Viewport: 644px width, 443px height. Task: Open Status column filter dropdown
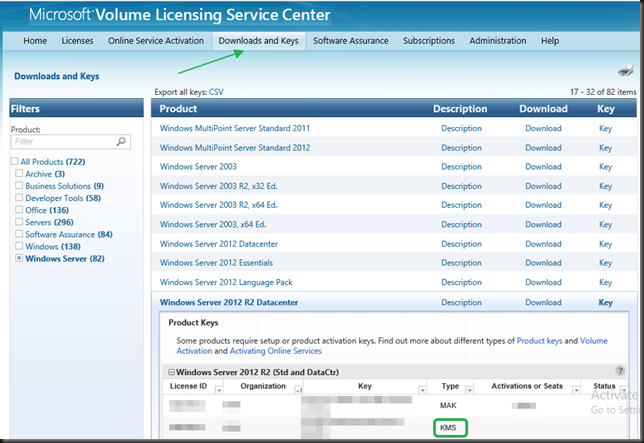point(624,390)
